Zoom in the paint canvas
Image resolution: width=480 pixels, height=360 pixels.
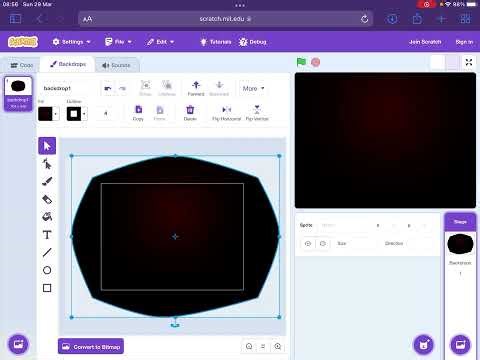[277, 346]
